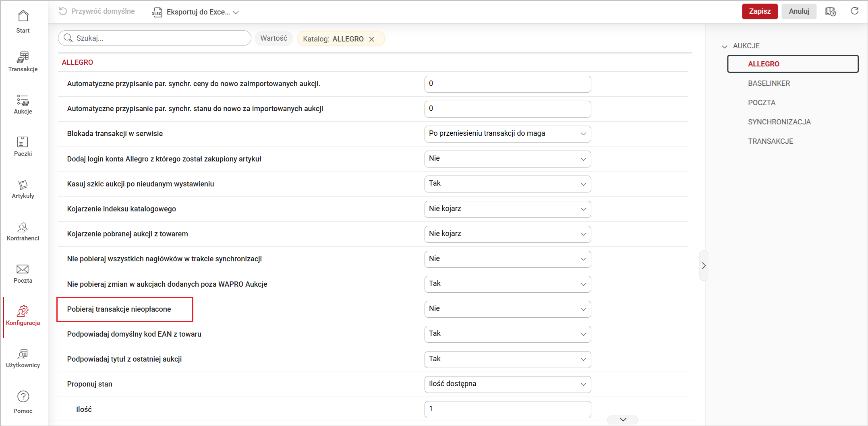Screen dimensions: 868x426
Task: Click the refresh icon in top right
Action: 854,11
